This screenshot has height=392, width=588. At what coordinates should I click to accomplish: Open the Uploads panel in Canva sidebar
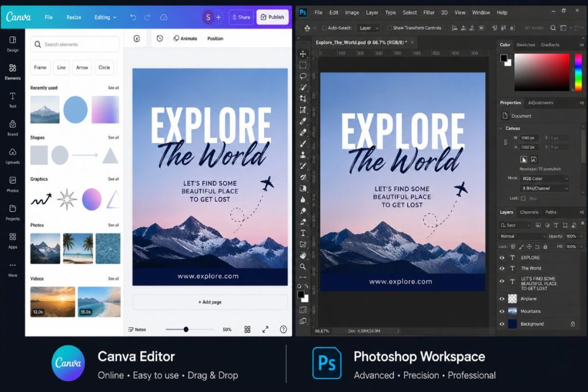pyautogui.click(x=13, y=156)
